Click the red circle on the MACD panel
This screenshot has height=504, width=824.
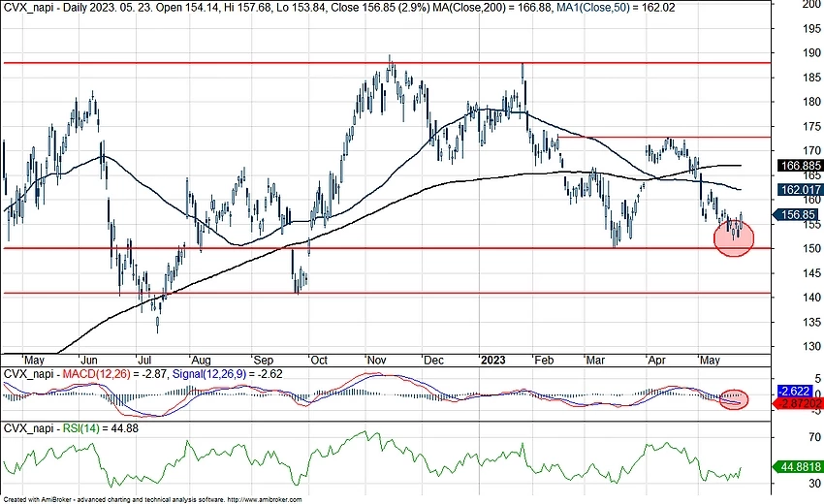[x=736, y=398]
